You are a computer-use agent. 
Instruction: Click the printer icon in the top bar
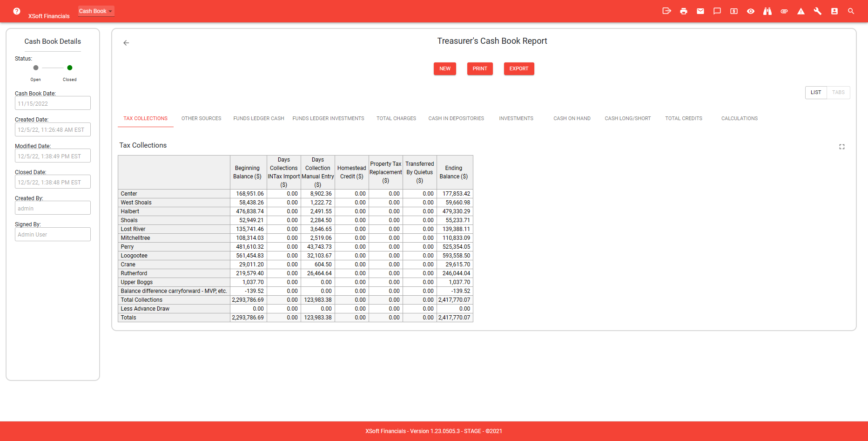coord(683,11)
